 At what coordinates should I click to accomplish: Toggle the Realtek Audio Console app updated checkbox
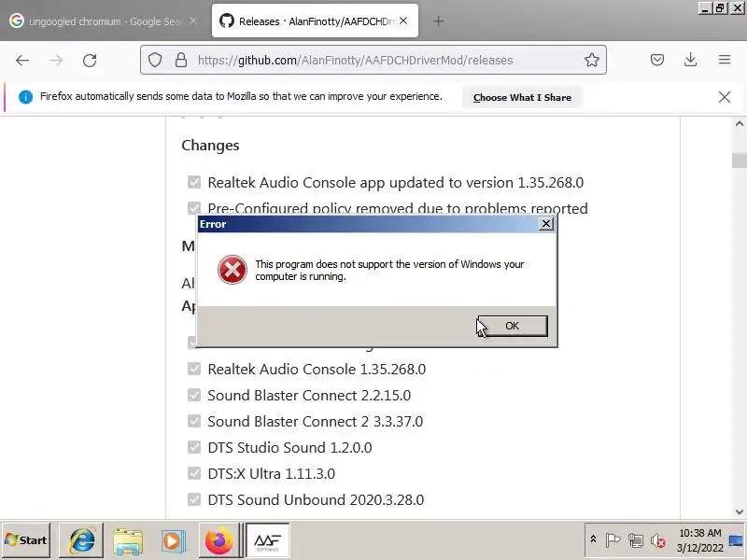pos(194,182)
